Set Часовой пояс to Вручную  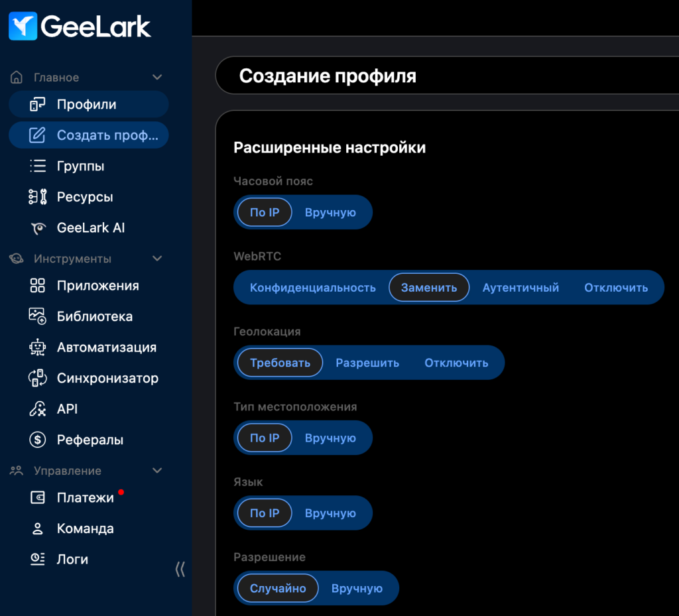coord(330,212)
